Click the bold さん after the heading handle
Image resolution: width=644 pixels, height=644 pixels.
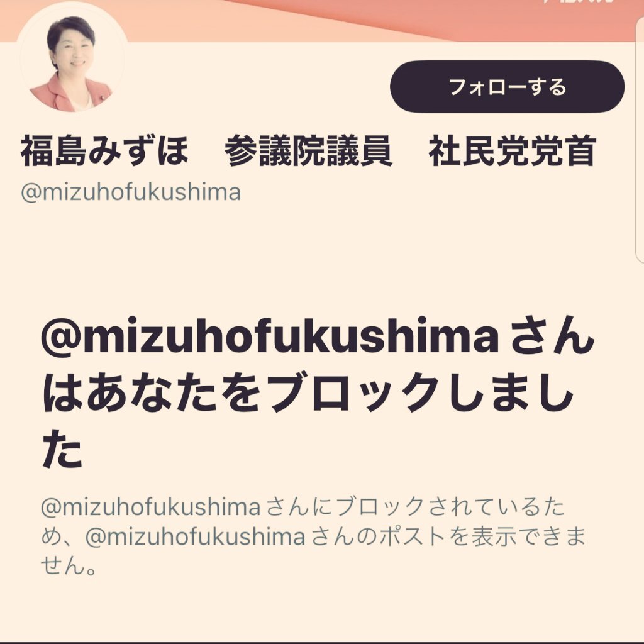point(550,340)
